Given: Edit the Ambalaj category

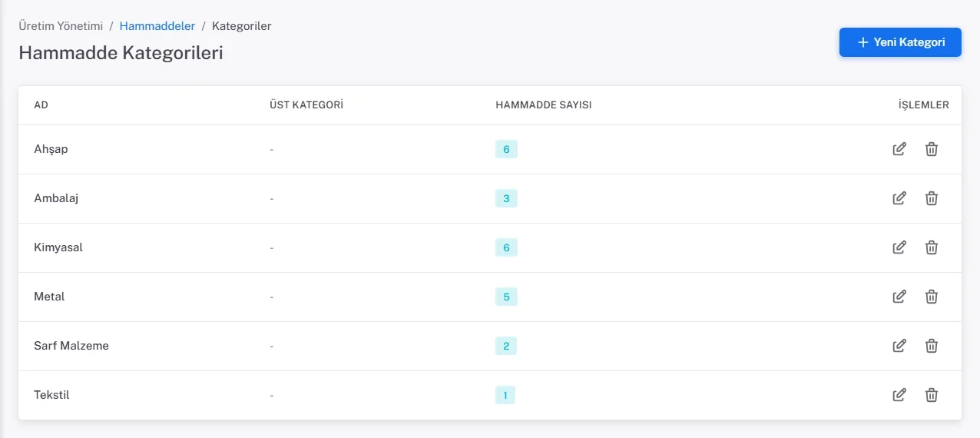Looking at the screenshot, I should point(899,198).
